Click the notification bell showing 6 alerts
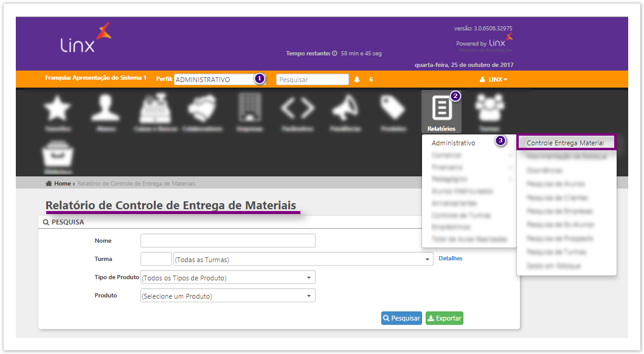 click(357, 79)
